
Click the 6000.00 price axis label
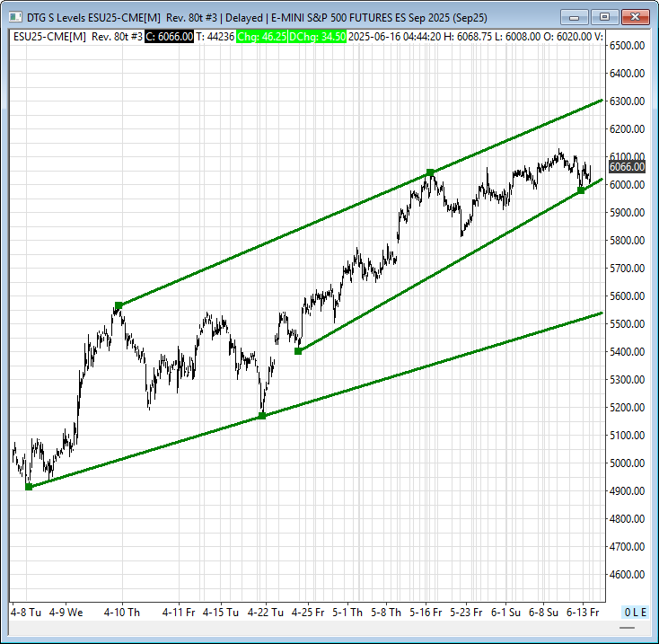(627, 184)
